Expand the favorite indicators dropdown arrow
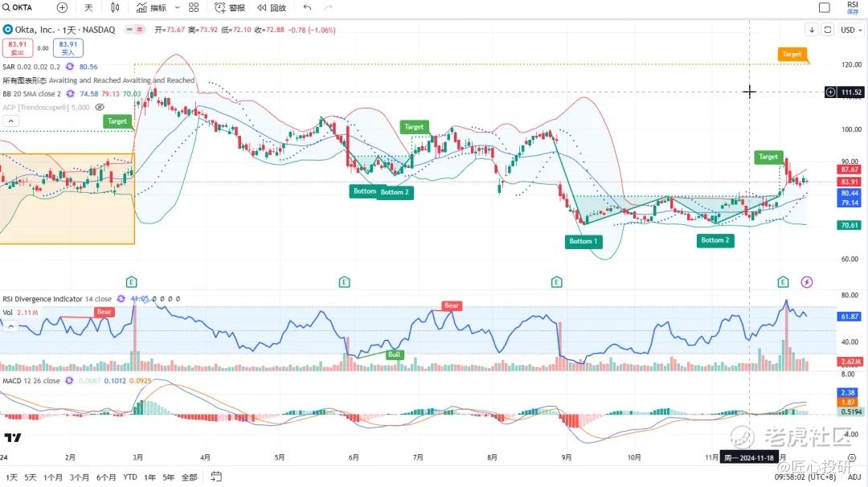The height and width of the screenshot is (487, 868). (x=177, y=7)
